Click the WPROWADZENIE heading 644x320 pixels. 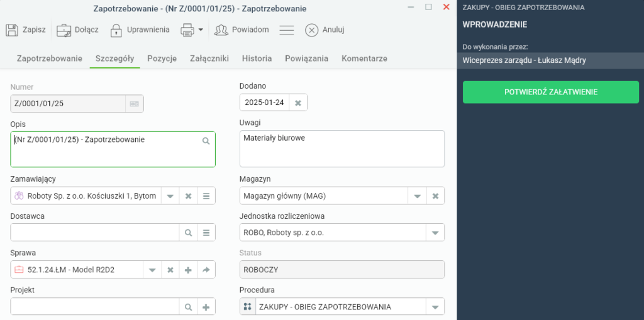[494, 25]
